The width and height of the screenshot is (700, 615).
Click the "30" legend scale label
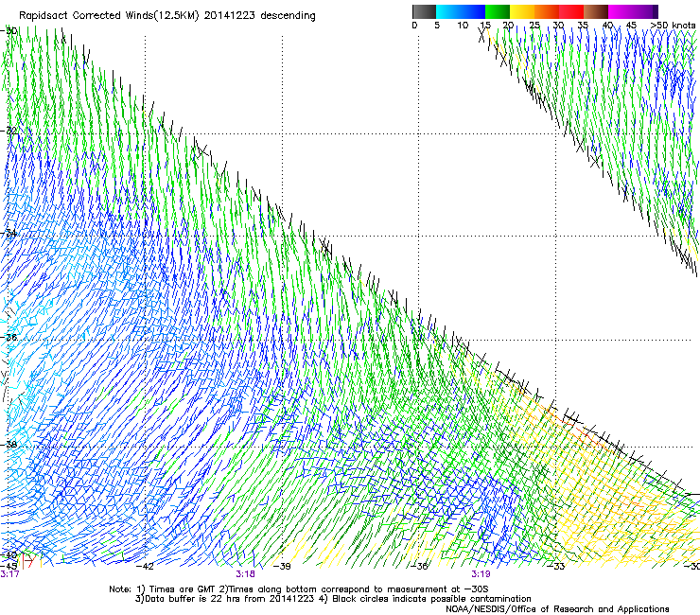[x=558, y=26]
